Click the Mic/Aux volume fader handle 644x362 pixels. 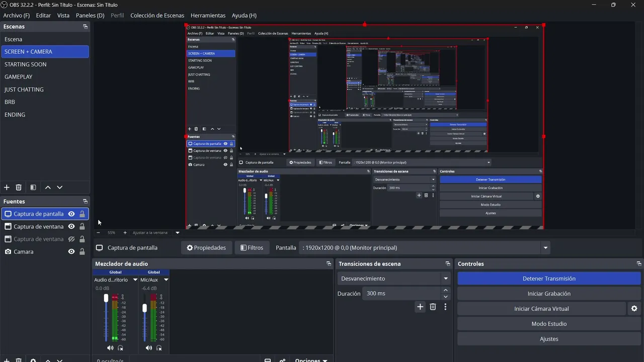coord(145,308)
